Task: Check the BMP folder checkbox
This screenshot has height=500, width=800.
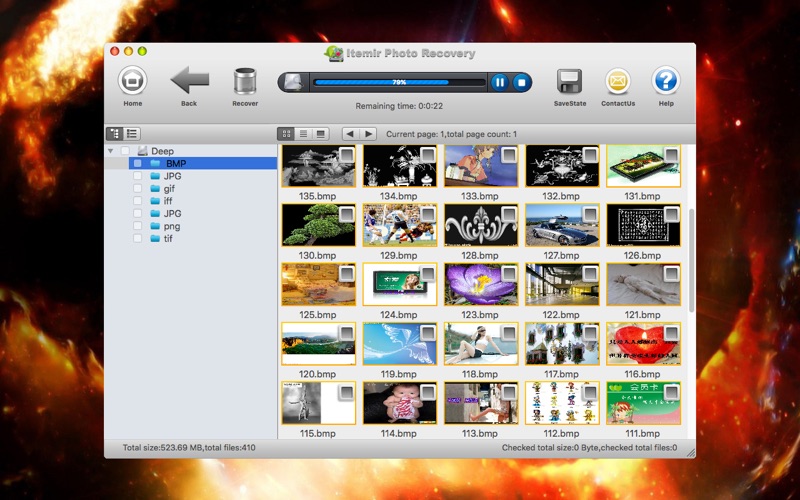Action: click(137, 163)
